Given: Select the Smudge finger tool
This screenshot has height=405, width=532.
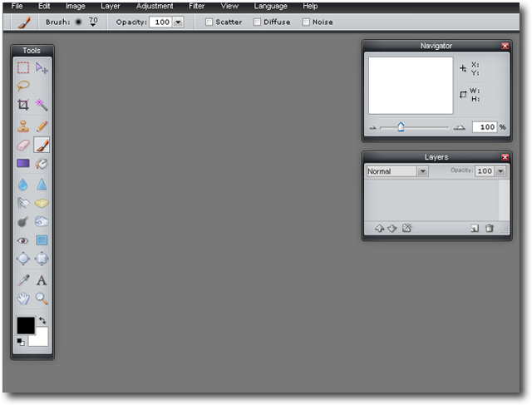Looking at the screenshot, I should tap(23, 203).
